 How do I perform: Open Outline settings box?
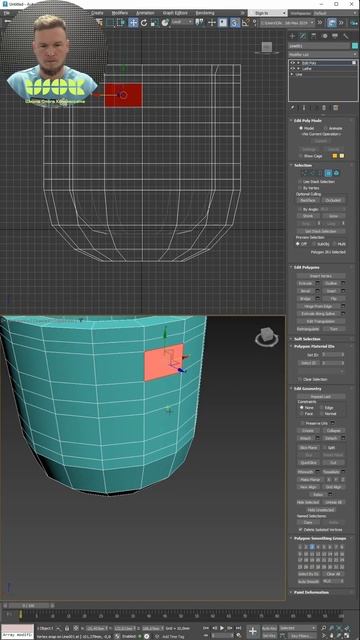click(x=343, y=283)
